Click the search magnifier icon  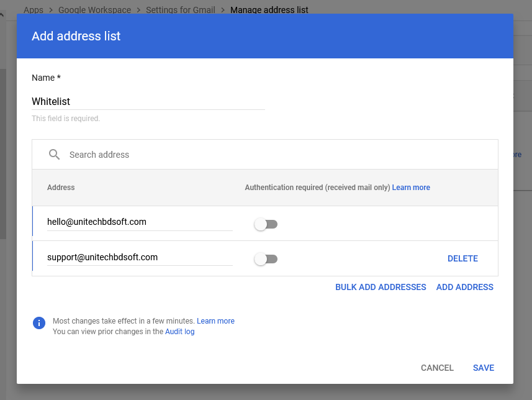(x=55, y=155)
